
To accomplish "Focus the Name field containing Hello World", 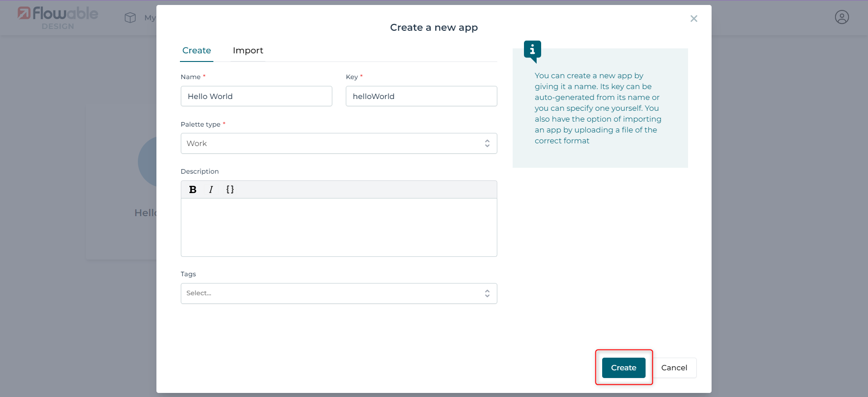I will (256, 96).
